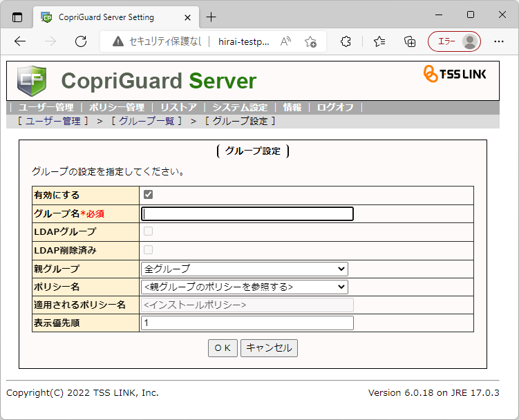Open the Favorites list icon
The image size is (519, 420).
click(379, 41)
